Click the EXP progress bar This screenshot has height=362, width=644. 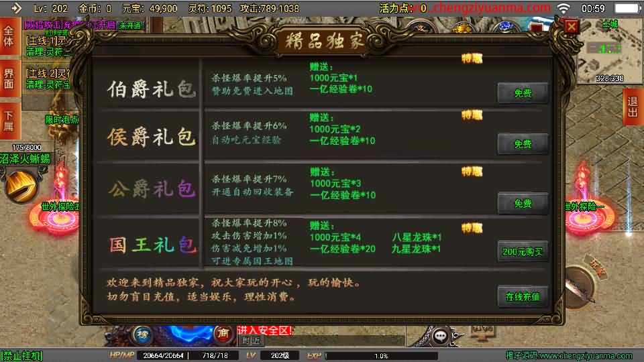point(381,355)
